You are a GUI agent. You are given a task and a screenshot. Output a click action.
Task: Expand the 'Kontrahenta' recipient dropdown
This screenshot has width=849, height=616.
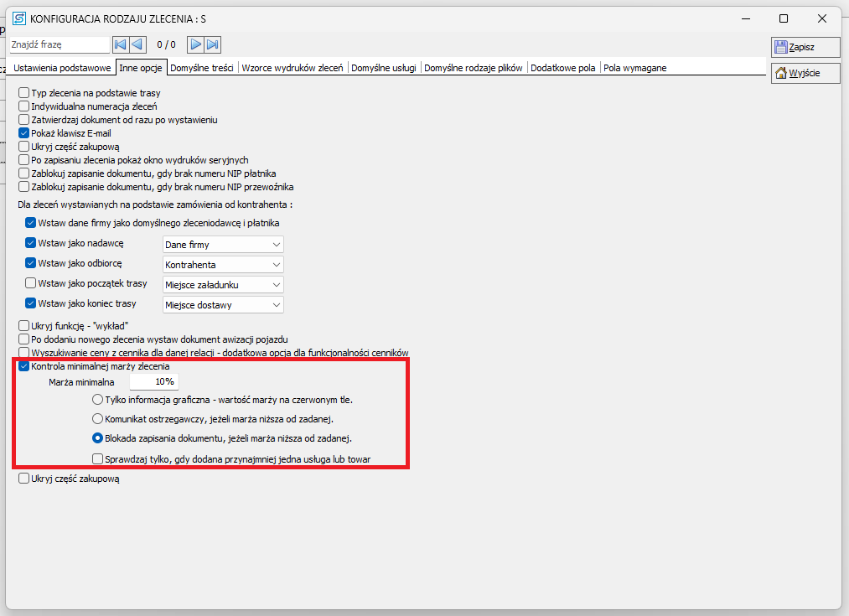(x=223, y=265)
